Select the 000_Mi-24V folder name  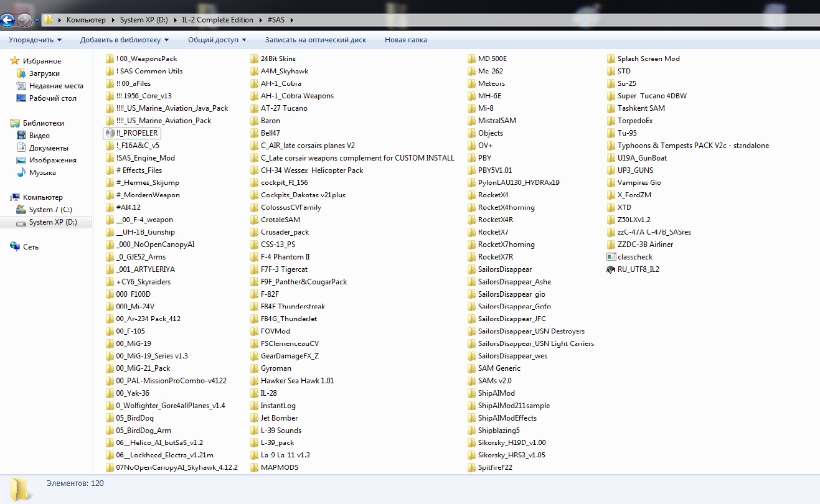135,306
